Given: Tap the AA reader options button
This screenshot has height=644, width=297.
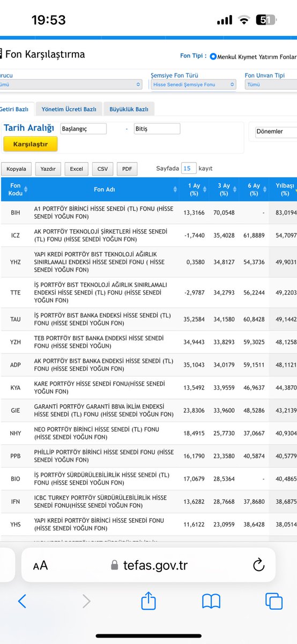Looking at the screenshot, I should coord(40,565).
